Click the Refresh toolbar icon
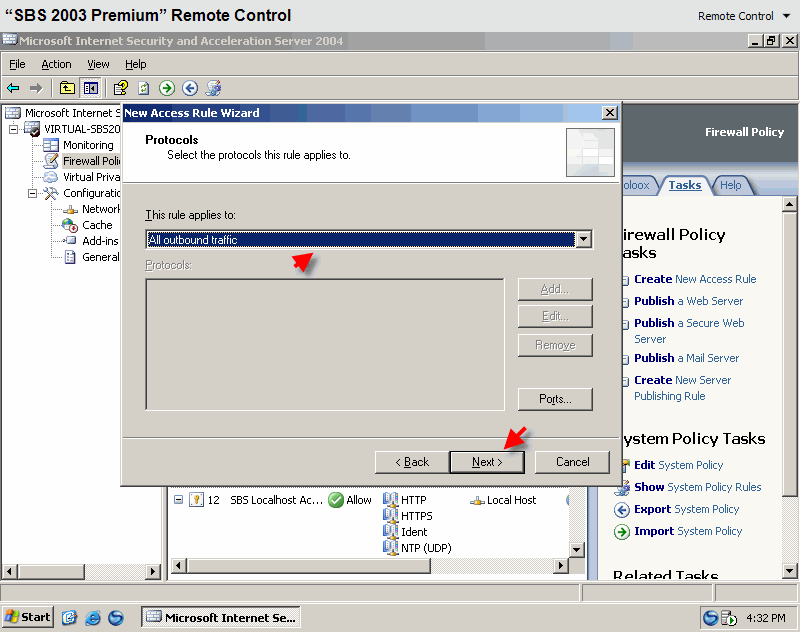This screenshot has width=800, height=632. [144, 88]
